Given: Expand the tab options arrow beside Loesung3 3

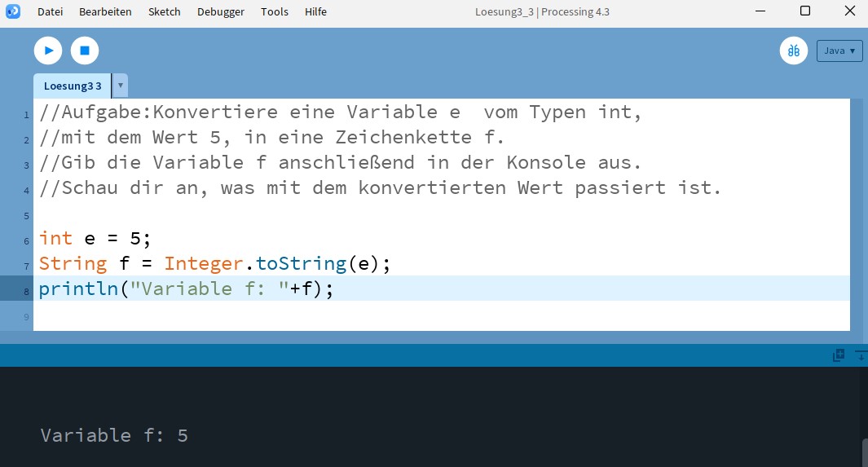Looking at the screenshot, I should click(121, 86).
